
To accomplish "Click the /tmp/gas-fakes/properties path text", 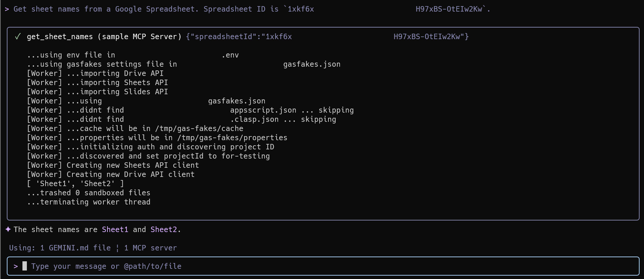I will 232,138.
